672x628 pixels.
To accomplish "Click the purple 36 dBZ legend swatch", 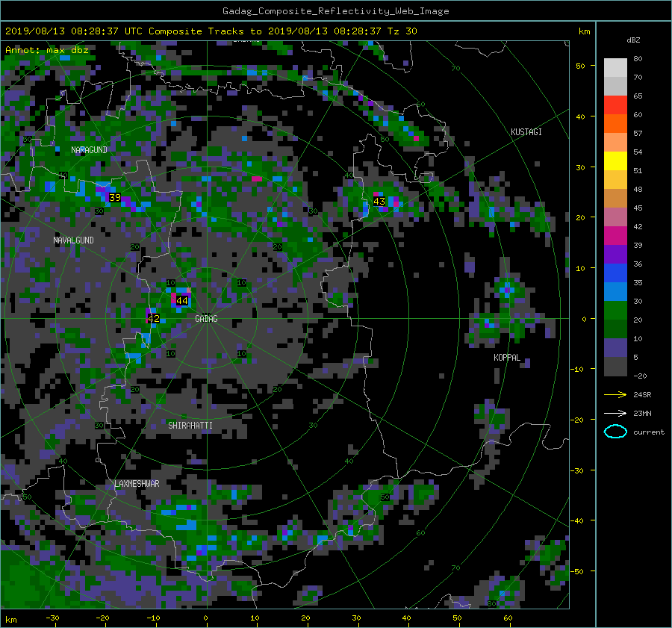I will (x=615, y=255).
